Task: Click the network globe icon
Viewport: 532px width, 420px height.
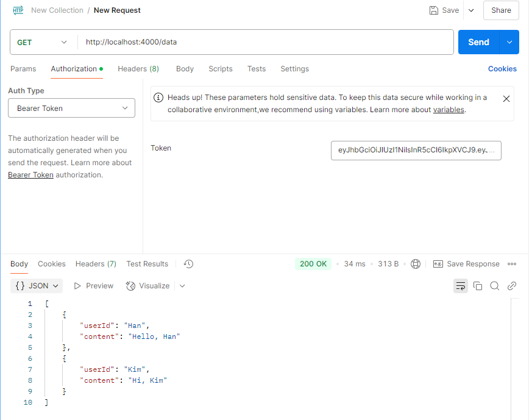Action: click(415, 264)
